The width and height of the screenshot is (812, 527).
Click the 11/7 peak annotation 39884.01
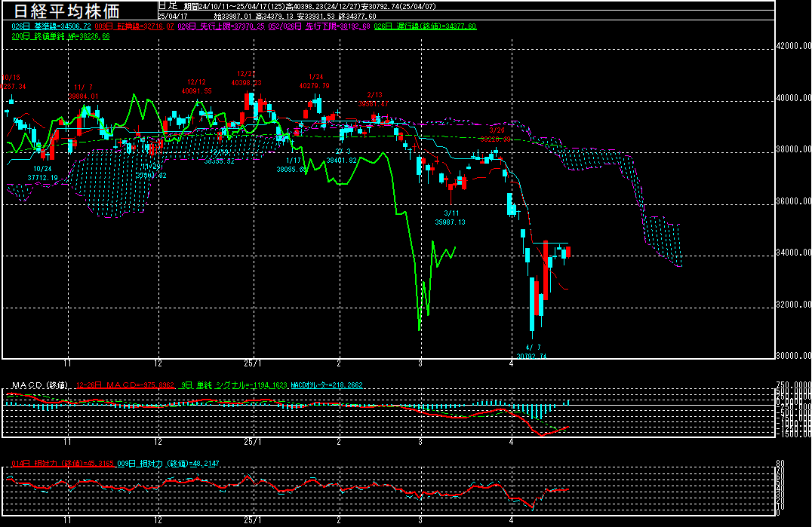tap(83, 92)
